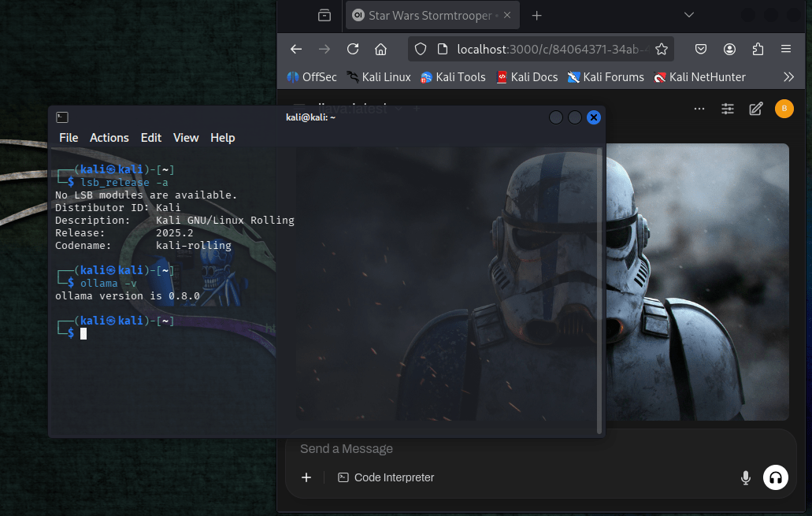This screenshot has width=812, height=516.
Task: Click the release value '2025.2'
Action: click(x=175, y=233)
